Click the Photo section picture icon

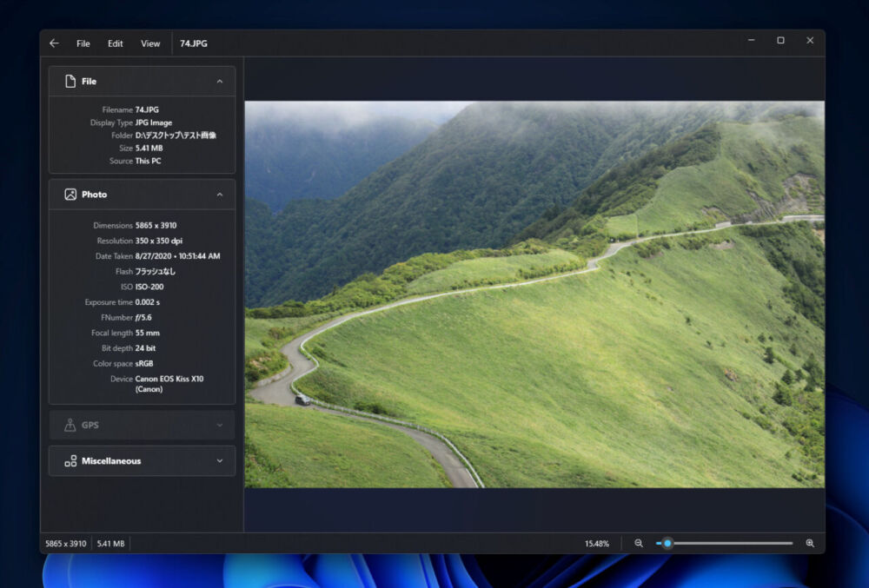coord(70,195)
